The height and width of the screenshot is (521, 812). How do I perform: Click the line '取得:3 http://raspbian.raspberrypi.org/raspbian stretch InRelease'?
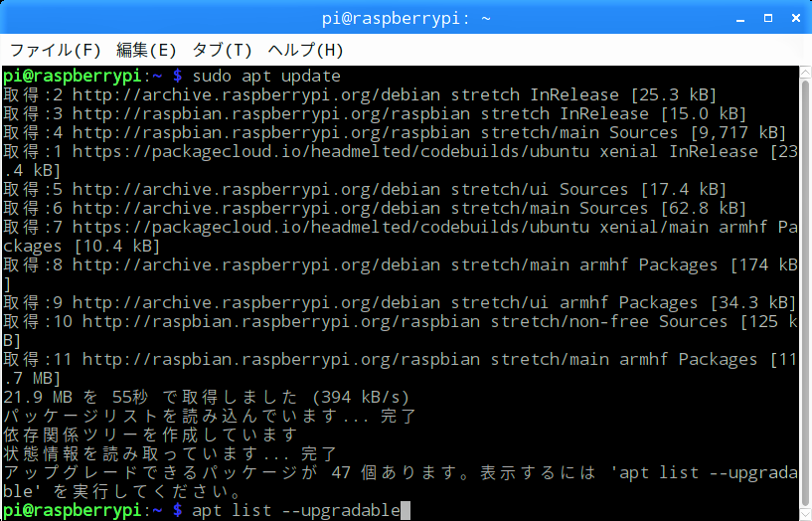[x=375, y=114]
